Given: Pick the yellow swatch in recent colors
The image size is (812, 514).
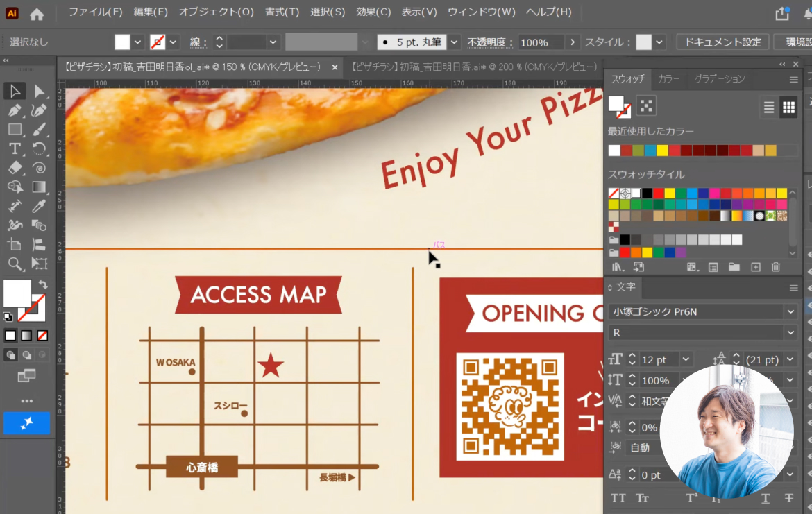Looking at the screenshot, I should point(662,150).
